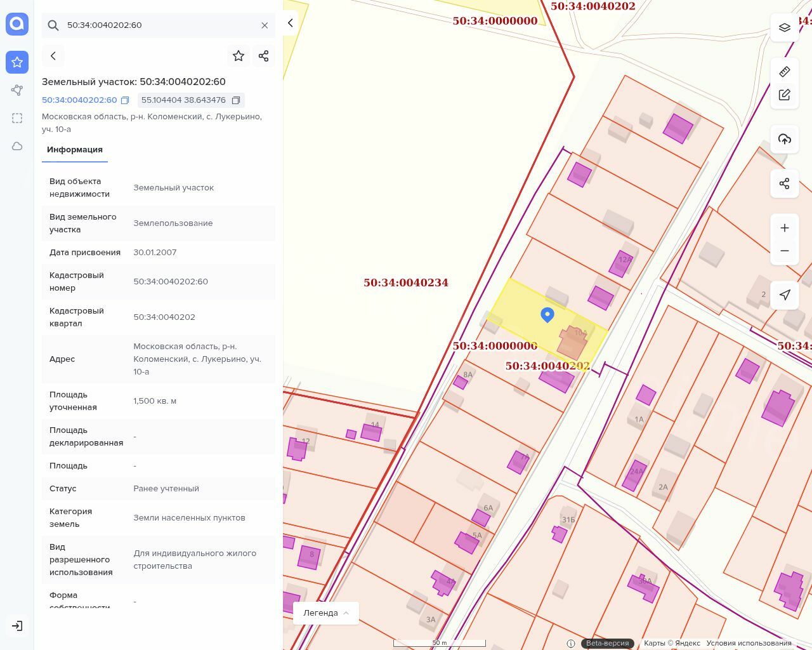812x650 pixels.
Task: Copy the cadastral number 50:34:0040202:60
Action: [x=125, y=100]
